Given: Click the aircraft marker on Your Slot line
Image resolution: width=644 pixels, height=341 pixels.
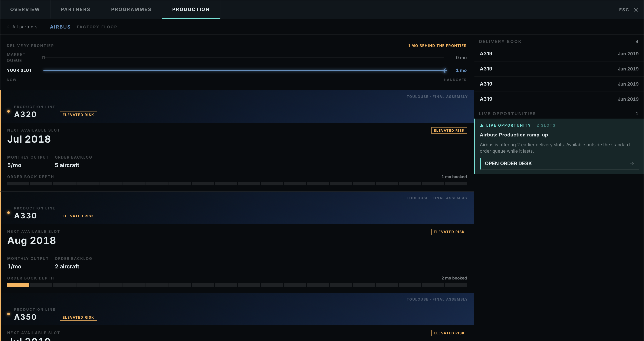Looking at the screenshot, I should pos(445,70).
